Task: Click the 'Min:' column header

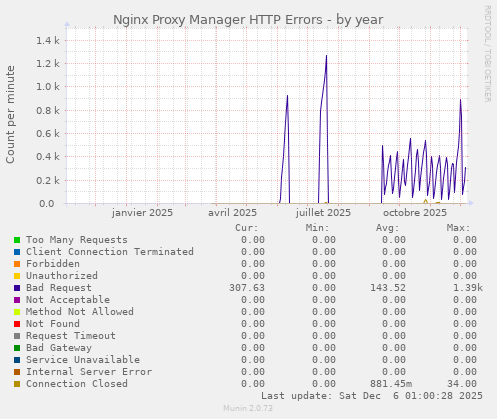Action: tap(317, 228)
